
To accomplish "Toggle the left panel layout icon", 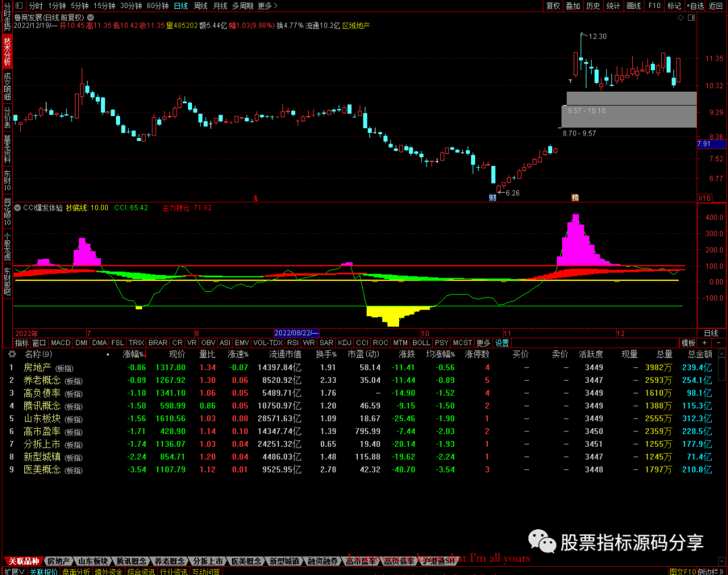I will (19, 5).
